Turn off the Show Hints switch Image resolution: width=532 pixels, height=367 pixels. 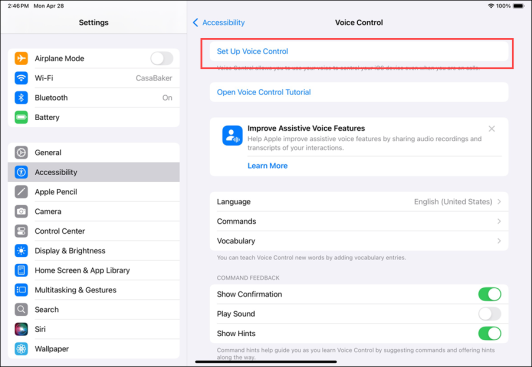pyautogui.click(x=490, y=333)
